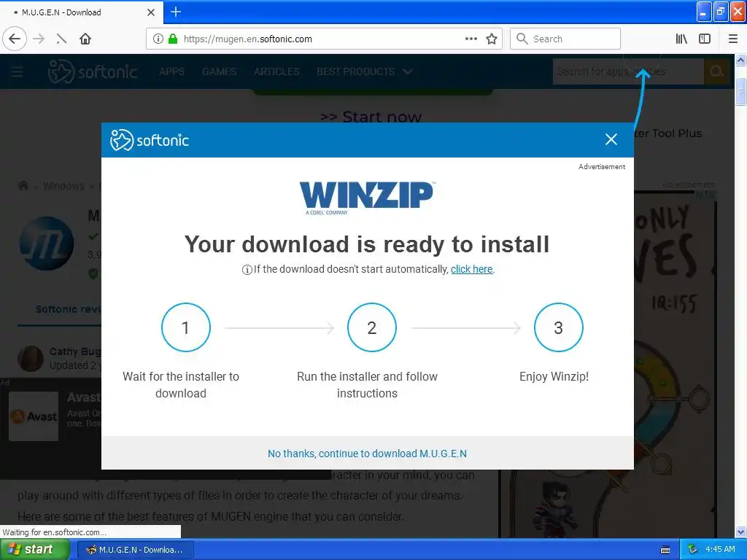The height and width of the screenshot is (560, 747).
Task: Click the 4:45 AM clock
Action: click(720, 550)
